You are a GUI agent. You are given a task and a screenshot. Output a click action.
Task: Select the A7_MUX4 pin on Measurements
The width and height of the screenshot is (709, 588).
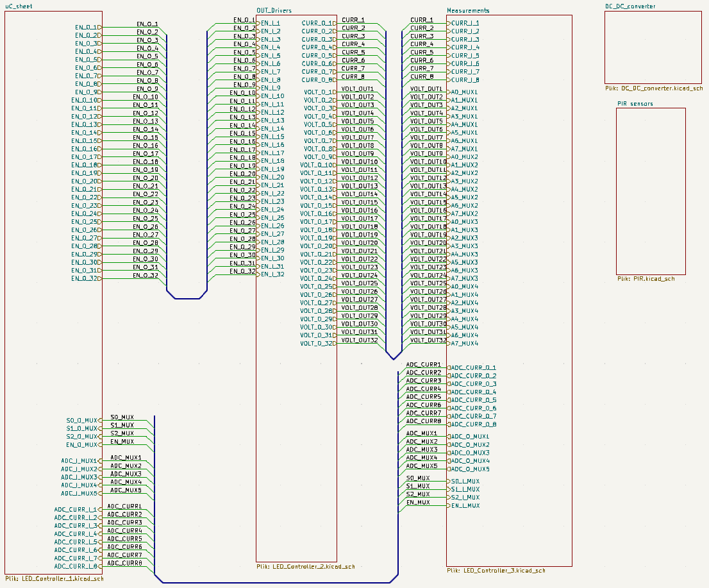(464, 344)
